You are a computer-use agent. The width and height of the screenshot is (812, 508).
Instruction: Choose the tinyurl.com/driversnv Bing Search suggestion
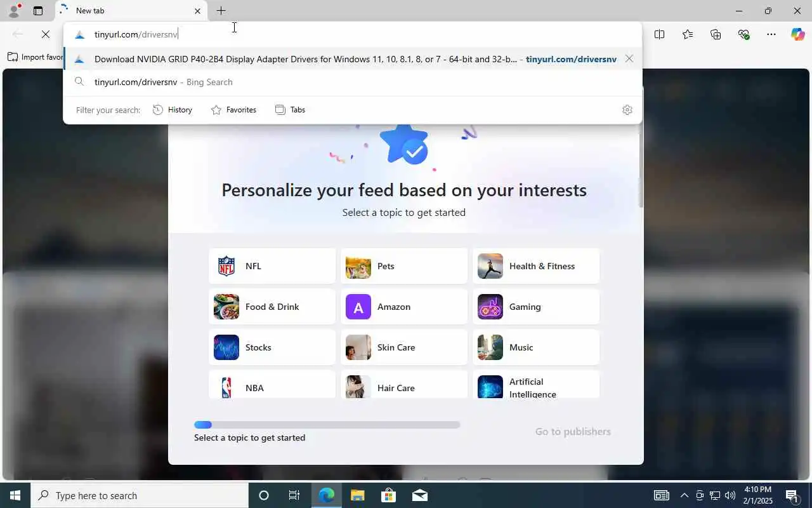353,82
